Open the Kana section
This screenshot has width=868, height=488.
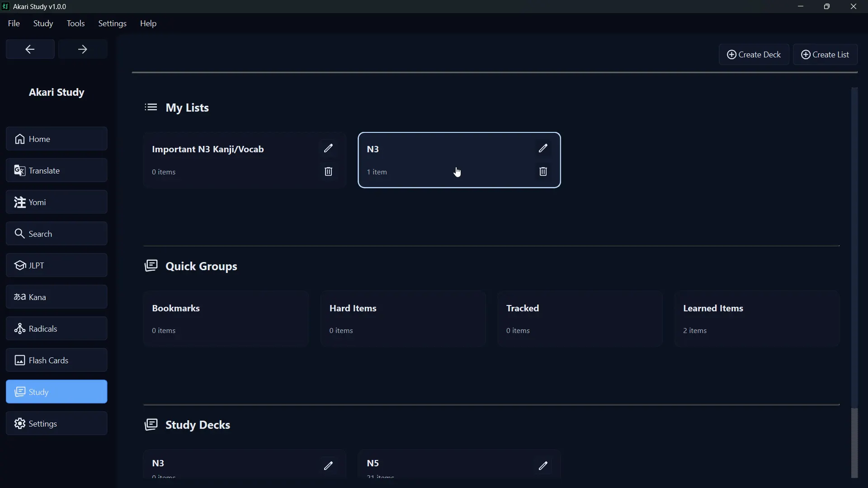coord(57,297)
